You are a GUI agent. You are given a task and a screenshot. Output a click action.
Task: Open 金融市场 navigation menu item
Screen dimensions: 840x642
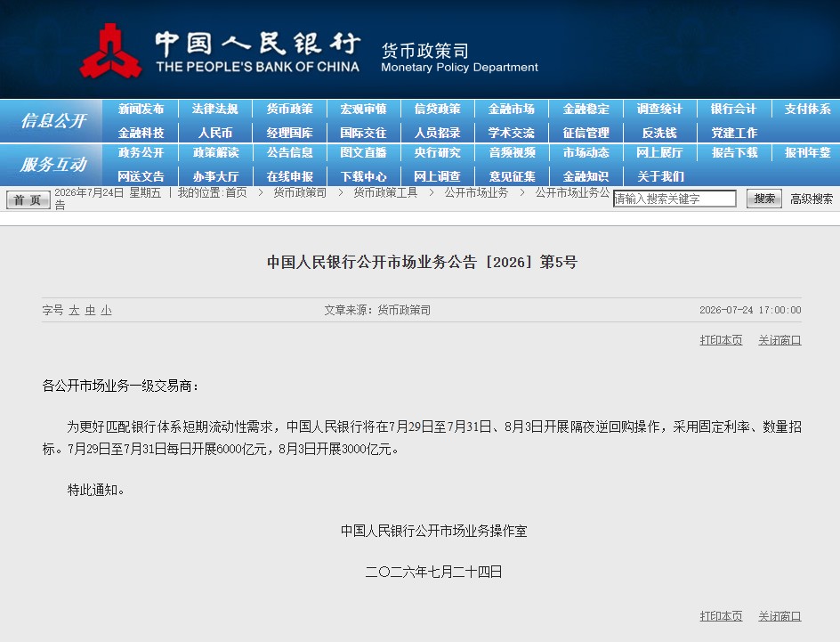511,109
